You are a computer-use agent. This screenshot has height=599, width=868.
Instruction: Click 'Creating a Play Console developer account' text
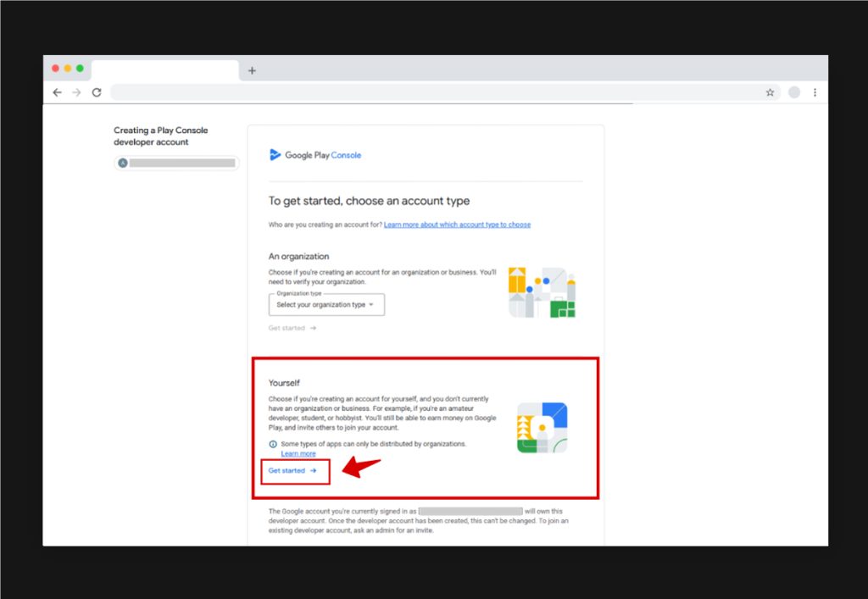(161, 136)
